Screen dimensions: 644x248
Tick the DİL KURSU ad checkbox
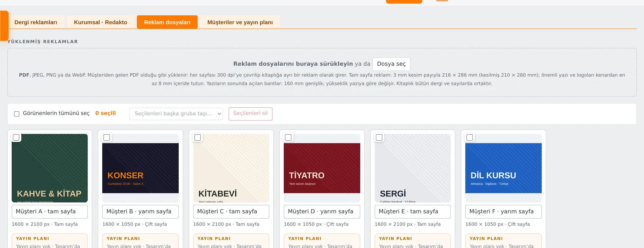470,138
